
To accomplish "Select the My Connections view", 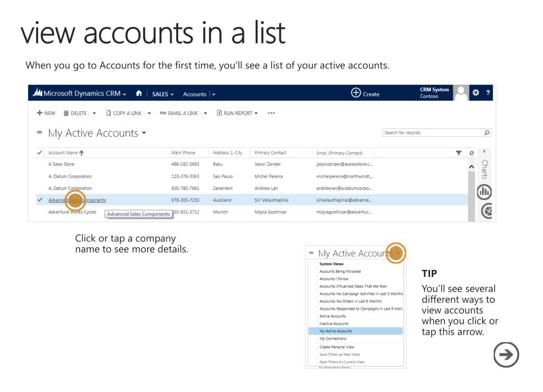I will pos(333,338).
